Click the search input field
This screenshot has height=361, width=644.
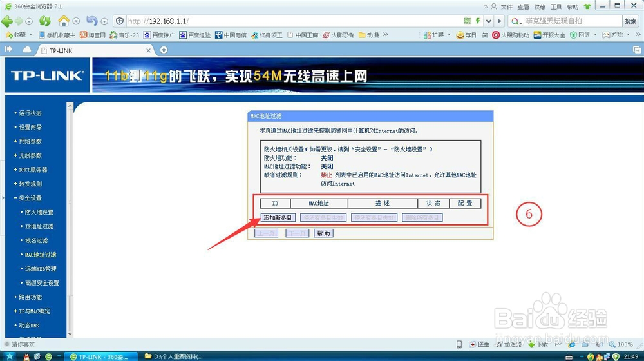(x=573, y=21)
